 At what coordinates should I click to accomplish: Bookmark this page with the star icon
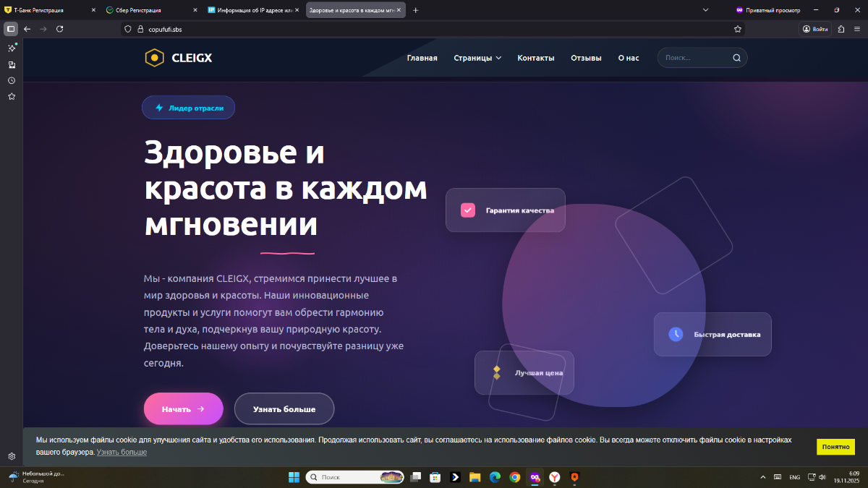click(x=738, y=29)
